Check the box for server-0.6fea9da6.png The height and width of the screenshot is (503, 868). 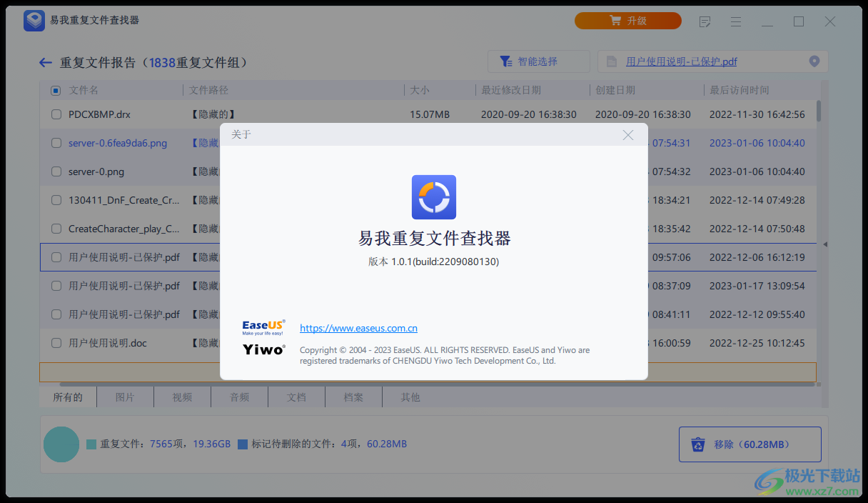[56, 143]
